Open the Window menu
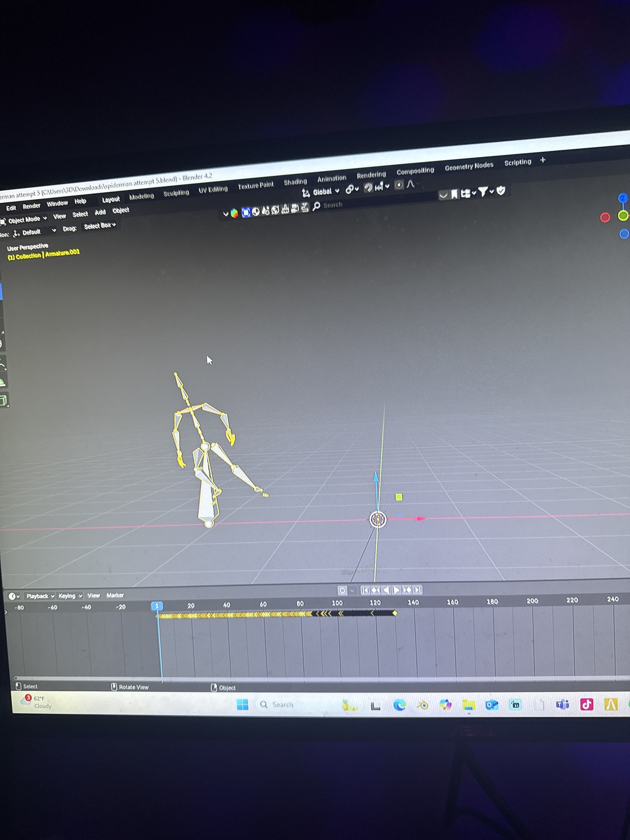 coord(57,203)
